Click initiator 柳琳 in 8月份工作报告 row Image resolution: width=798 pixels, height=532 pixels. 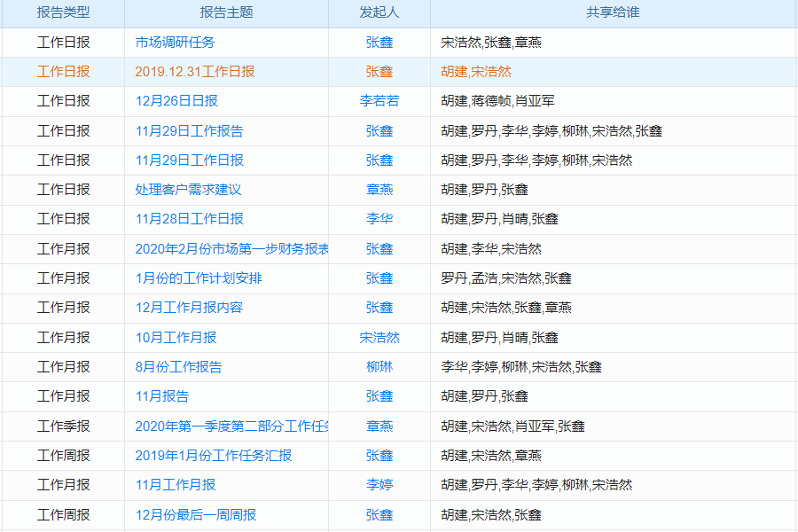pyautogui.click(x=379, y=367)
